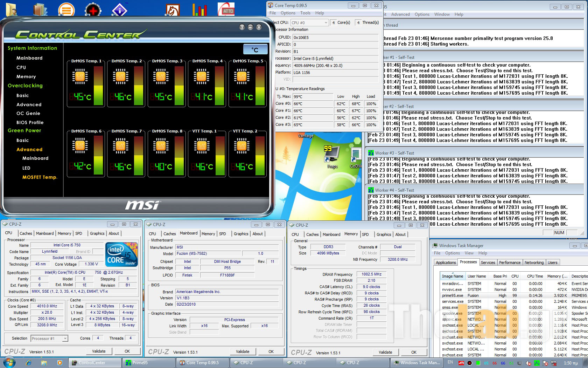Click the DrMOS Temp. 1 chip icon

tap(80, 77)
